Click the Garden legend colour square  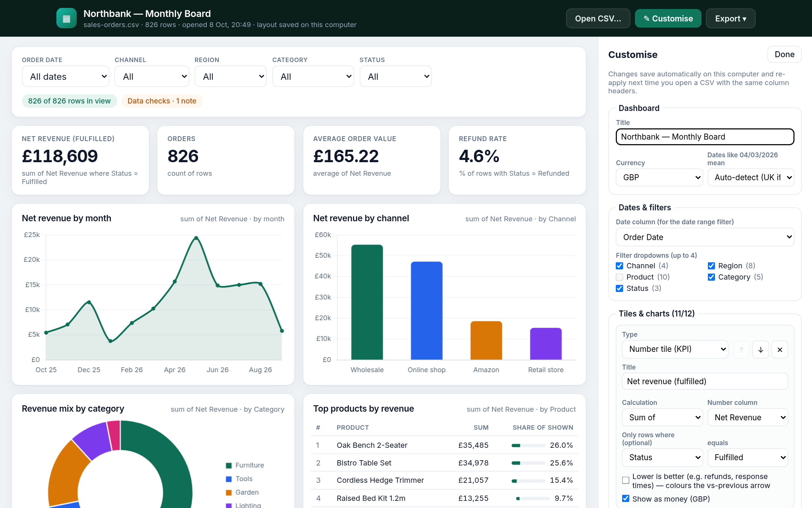point(229,493)
